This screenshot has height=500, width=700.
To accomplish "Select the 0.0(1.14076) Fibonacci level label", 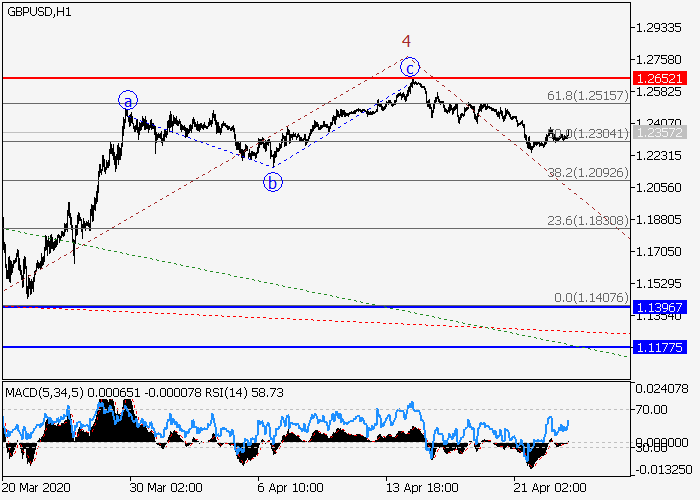I will tap(591, 298).
